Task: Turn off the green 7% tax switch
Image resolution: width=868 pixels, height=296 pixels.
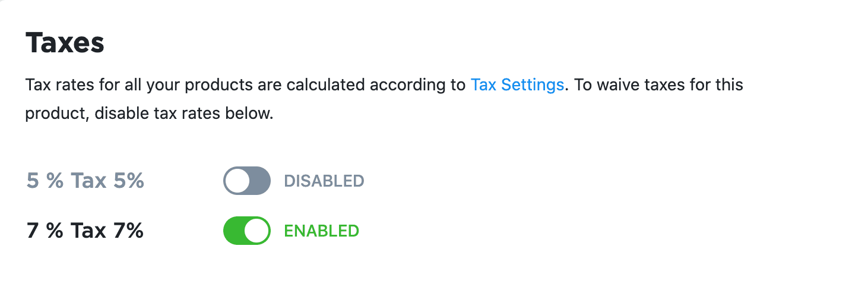Action: pyautogui.click(x=246, y=231)
